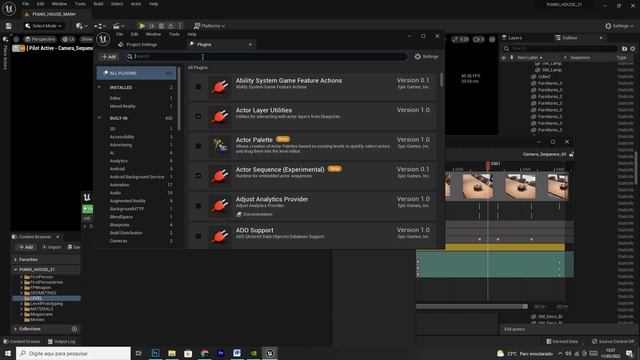
Task: Open the Platforms dropdown
Action: [209, 26]
